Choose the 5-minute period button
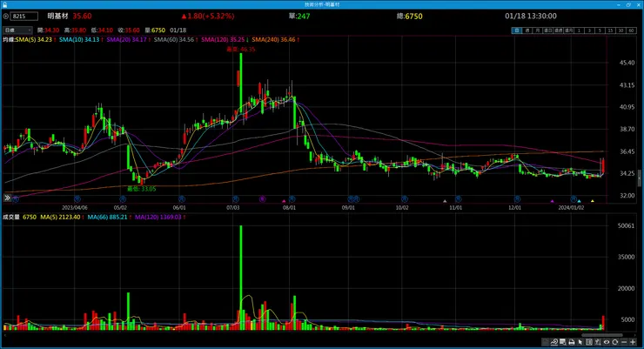 600,30
